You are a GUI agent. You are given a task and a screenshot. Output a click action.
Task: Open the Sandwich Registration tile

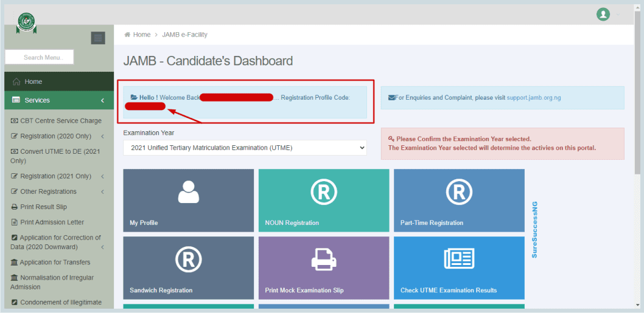(189, 268)
